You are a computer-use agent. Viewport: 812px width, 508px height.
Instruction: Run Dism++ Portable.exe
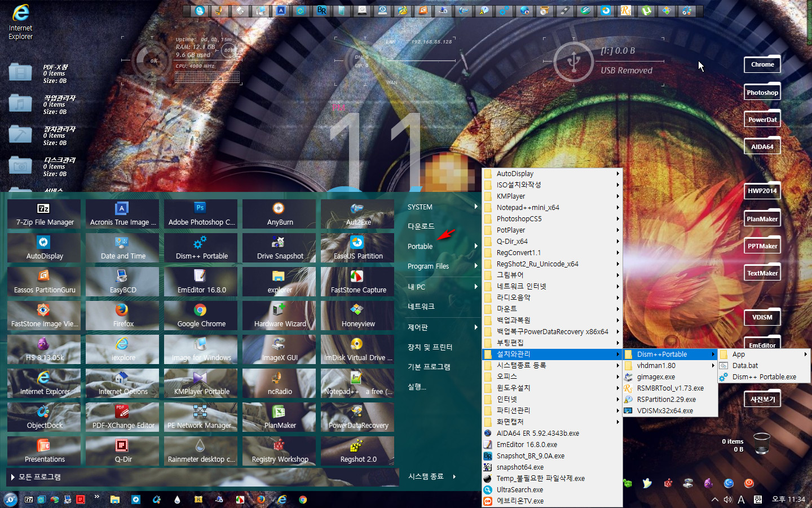click(764, 377)
